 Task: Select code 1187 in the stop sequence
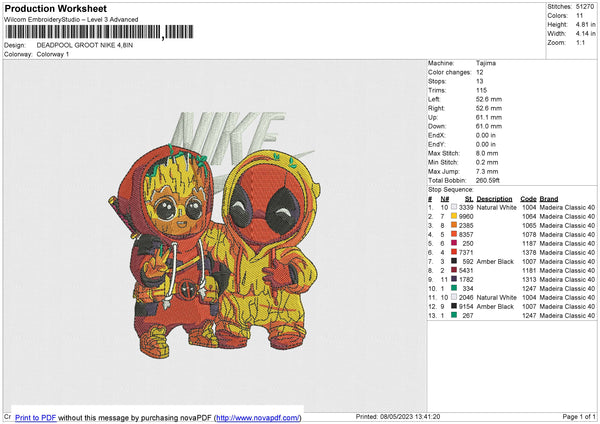pyautogui.click(x=529, y=243)
